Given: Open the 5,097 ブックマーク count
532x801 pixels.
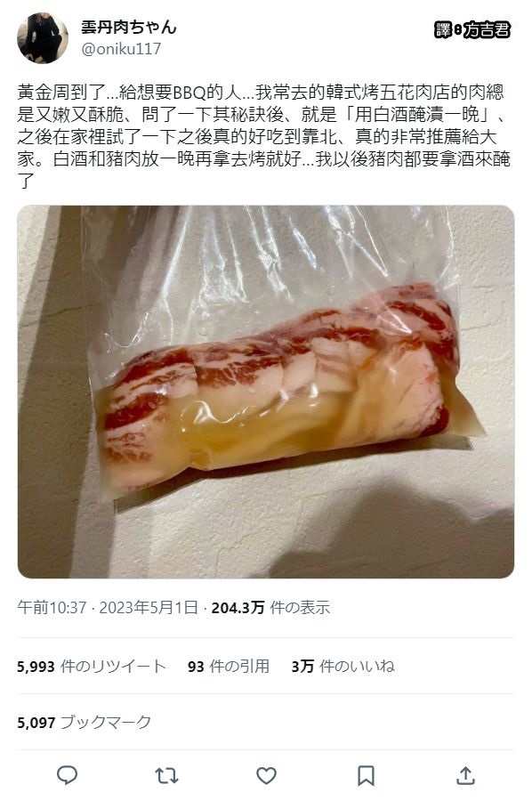Looking at the screenshot, I should [85, 723].
